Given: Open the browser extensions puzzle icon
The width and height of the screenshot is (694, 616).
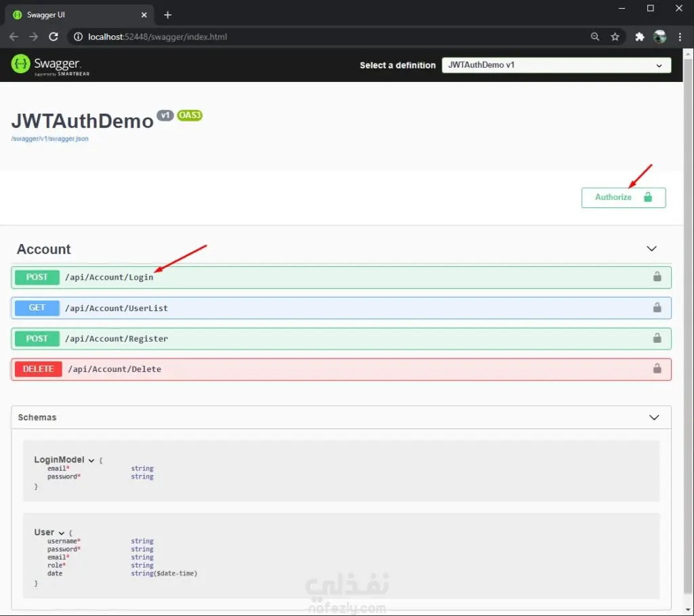Looking at the screenshot, I should pos(640,37).
